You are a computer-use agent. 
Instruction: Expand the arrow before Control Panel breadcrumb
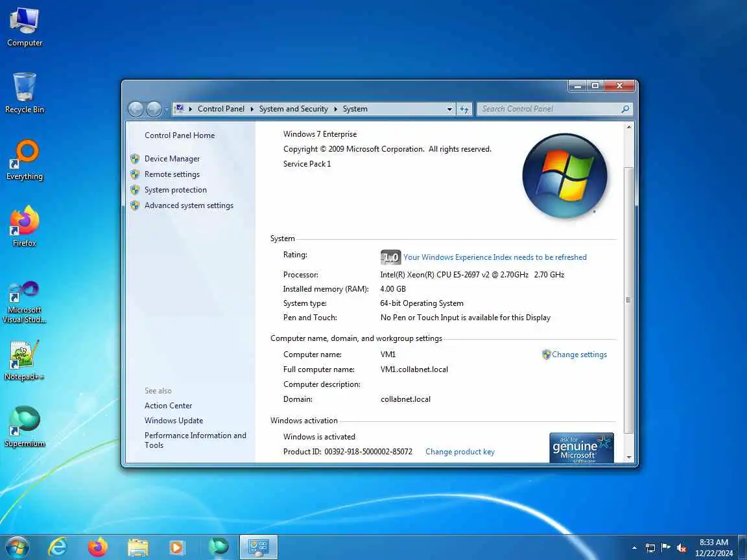click(191, 109)
